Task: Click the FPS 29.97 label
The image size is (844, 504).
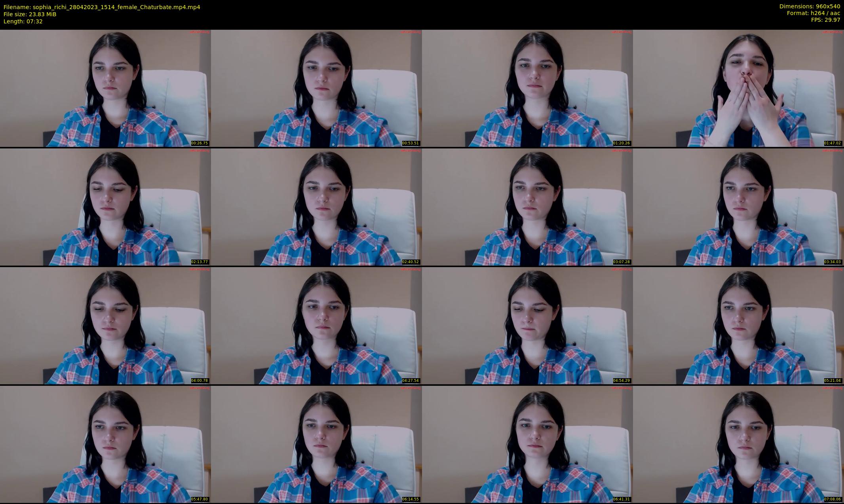Action: [x=825, y=20]
